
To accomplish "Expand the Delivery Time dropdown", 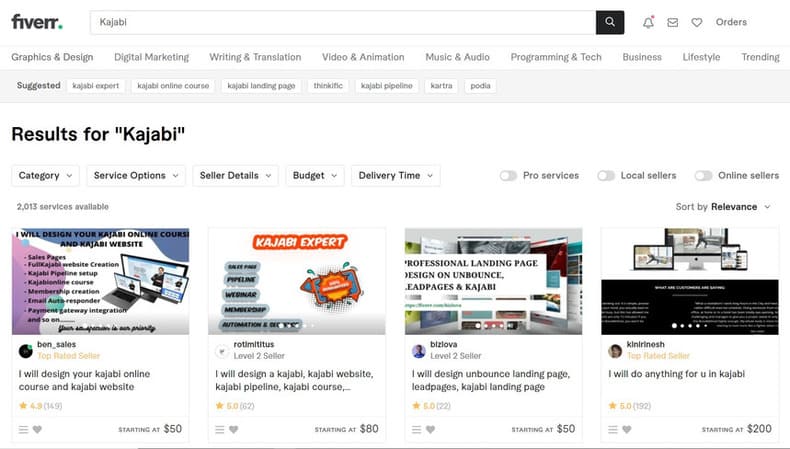I will [396, 175].
